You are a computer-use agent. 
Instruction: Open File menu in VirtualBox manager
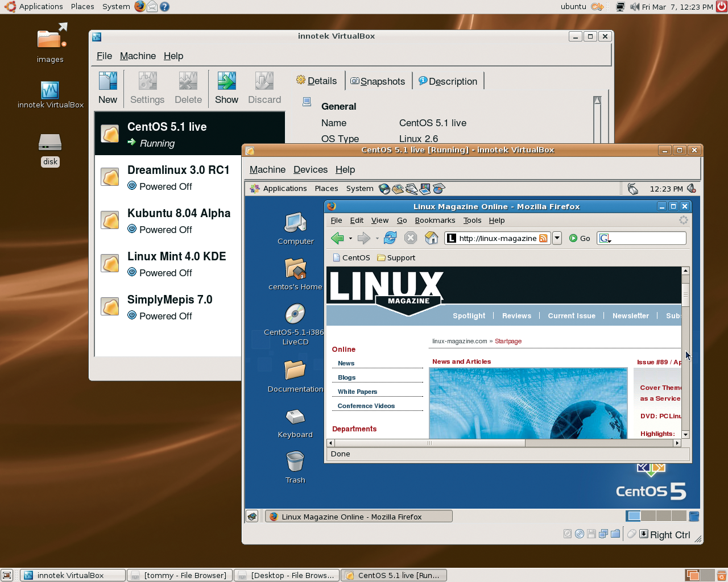pyautogui.click(x=104, y=56)
